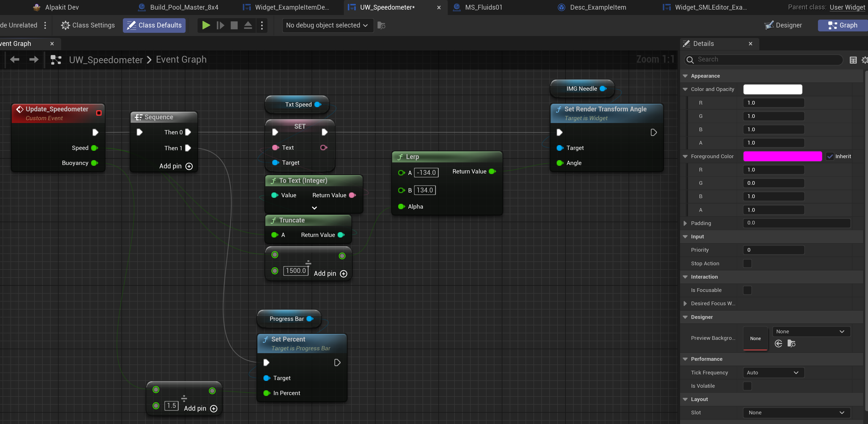
Task: Navigate back with left arrow icon
Action: [x=14, y=60]
